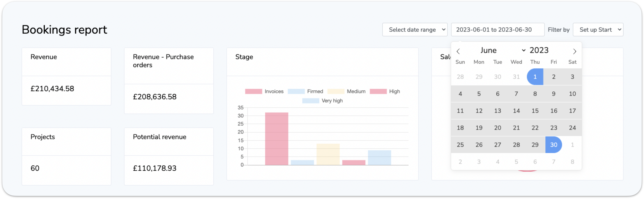The height and width of the screenshot is (199, 644).
Task: Toggle Medium legend in Stage chart
Action: [346, 92]
